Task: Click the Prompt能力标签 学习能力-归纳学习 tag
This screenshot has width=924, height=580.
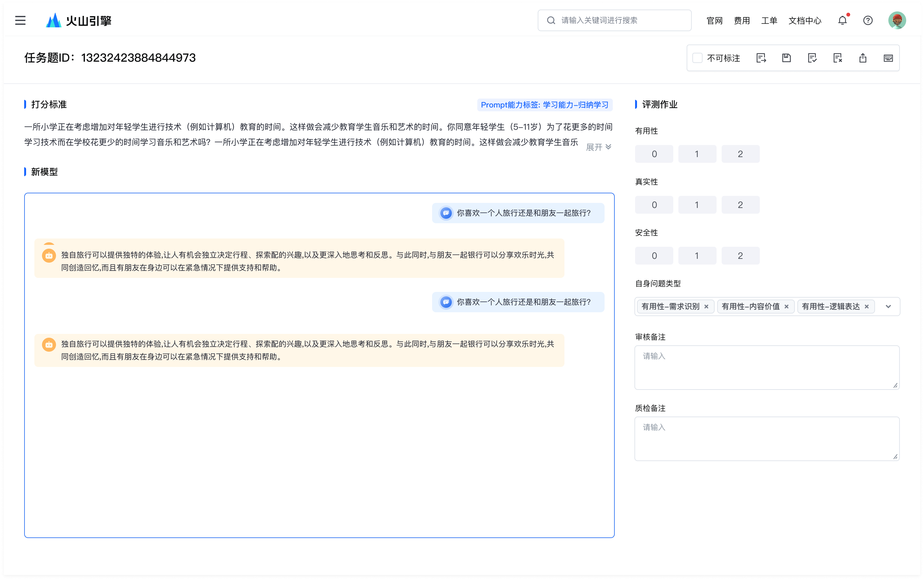Action: click(x=544, y=105)
